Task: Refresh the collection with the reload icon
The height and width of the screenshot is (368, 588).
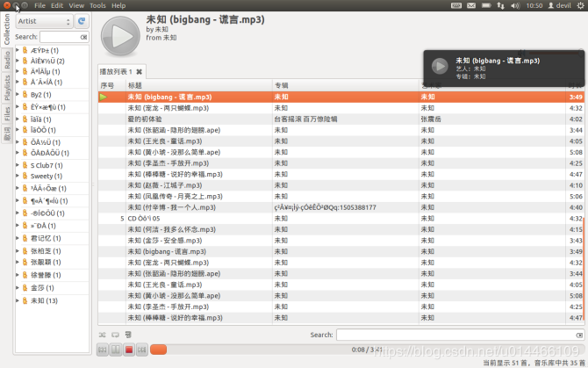Action: (82, 21)
